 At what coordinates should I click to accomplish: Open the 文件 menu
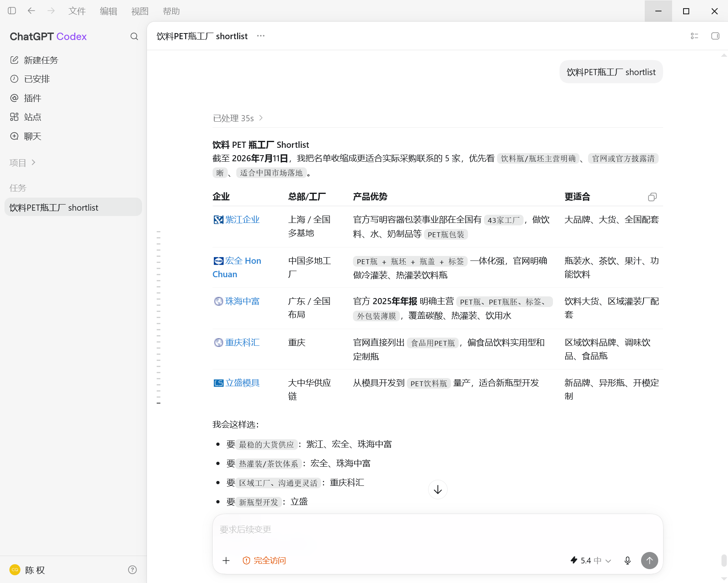point(77,11)
